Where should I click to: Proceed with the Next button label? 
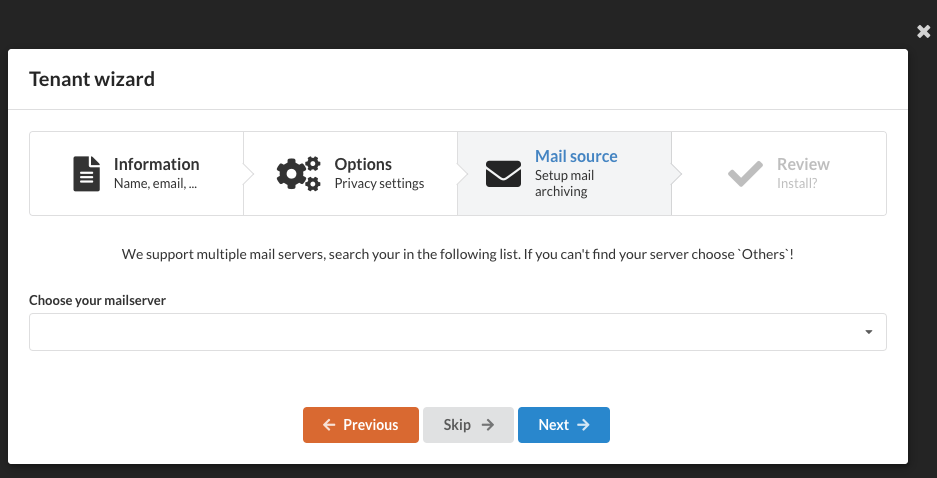[553, 425]
